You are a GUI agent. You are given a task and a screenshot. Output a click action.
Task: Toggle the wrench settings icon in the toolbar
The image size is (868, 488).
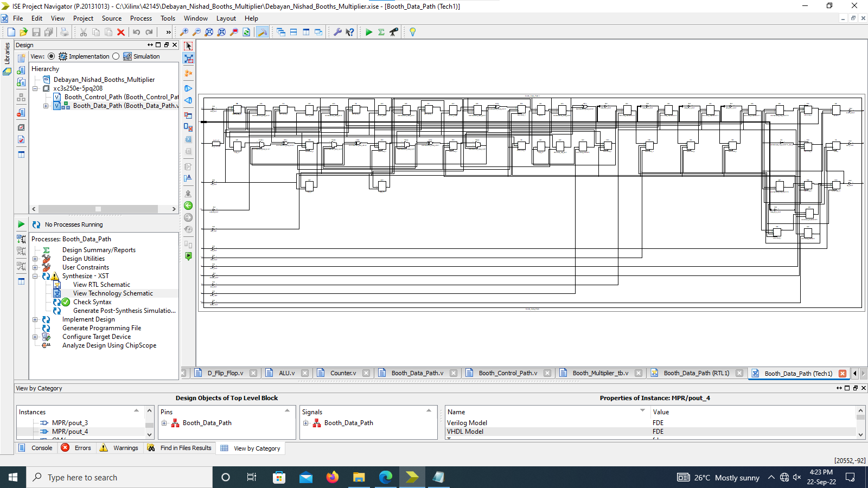click(337, 32)
